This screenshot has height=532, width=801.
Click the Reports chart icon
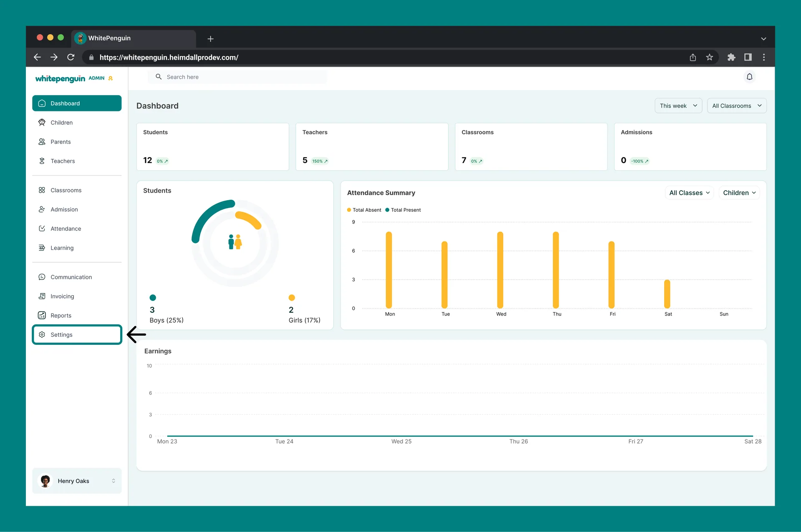coord(42,315)
